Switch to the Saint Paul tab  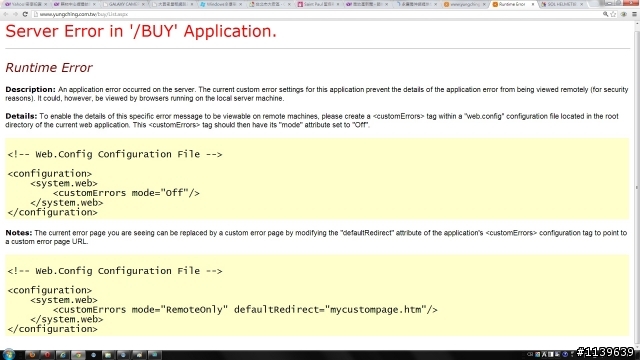coord(318,4)
